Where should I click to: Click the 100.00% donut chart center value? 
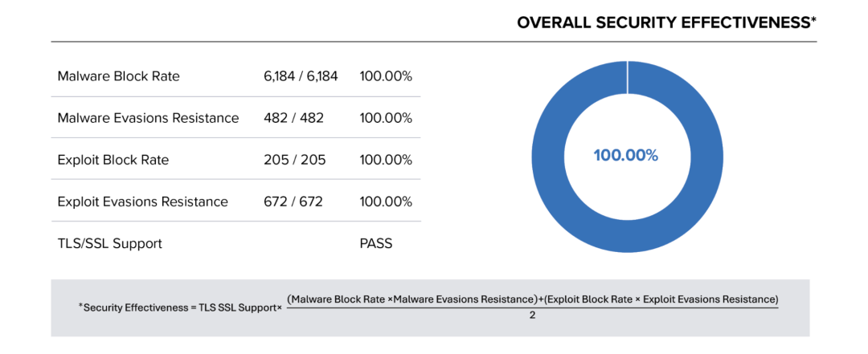(625, 156)
